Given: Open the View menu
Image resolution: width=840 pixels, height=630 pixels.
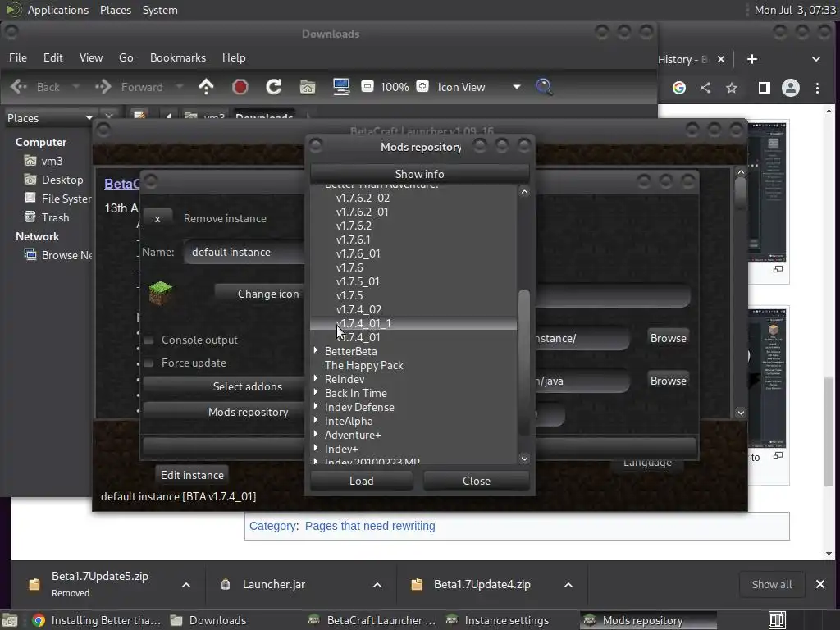Looking at the screenshot, I should click(91, 57).
